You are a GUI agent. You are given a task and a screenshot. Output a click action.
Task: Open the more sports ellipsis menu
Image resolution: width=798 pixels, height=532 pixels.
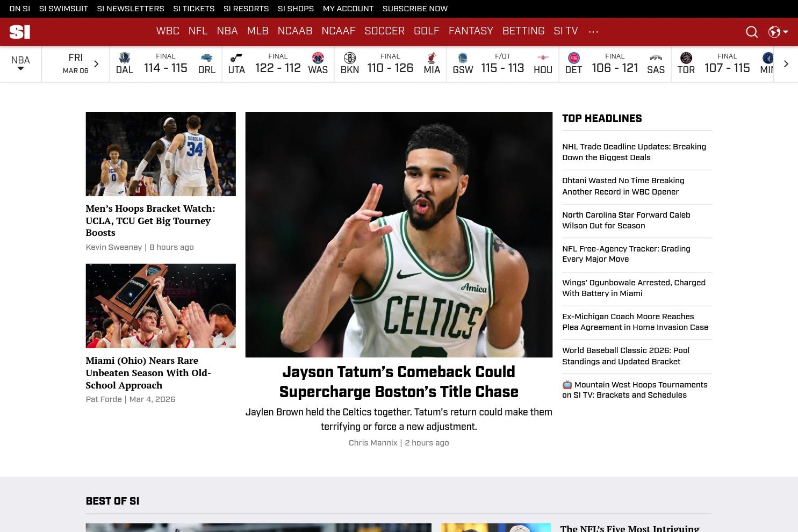tap(593, 32)
